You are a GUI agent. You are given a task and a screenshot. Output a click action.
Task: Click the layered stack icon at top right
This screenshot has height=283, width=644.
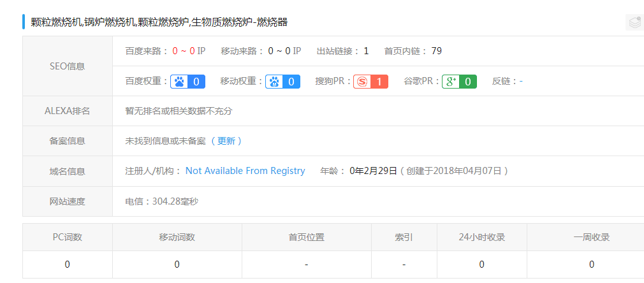tap(634, 22)
